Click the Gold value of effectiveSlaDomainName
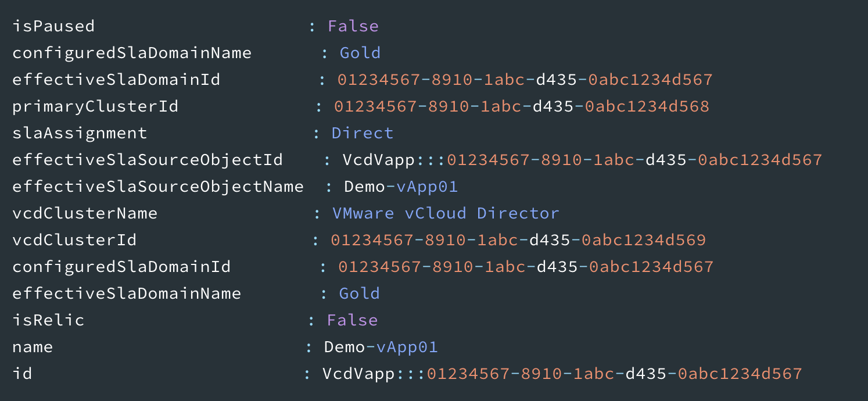Viewport: 868px width, 401px height. [x=360, y=293]
